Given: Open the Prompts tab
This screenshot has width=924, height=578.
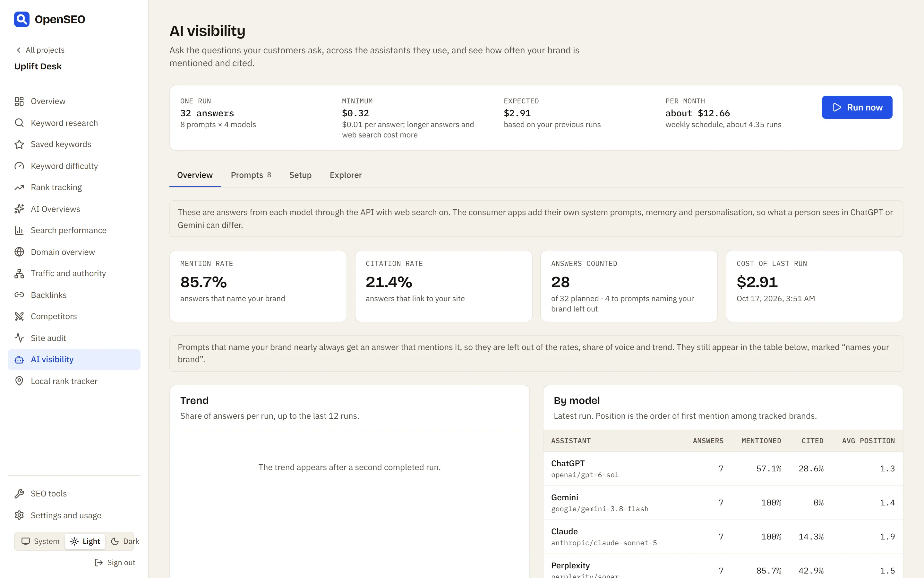Looking at the screenshot, I should [251, 175].
